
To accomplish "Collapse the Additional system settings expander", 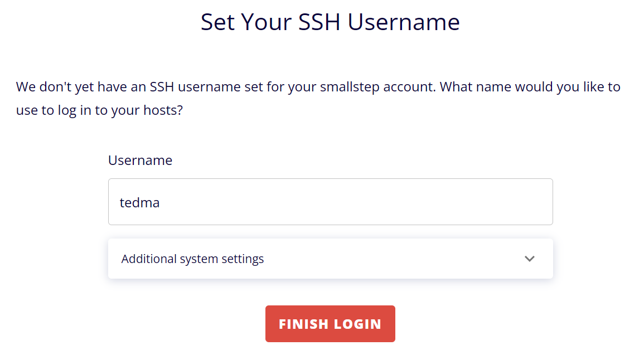I will [330, 258].
